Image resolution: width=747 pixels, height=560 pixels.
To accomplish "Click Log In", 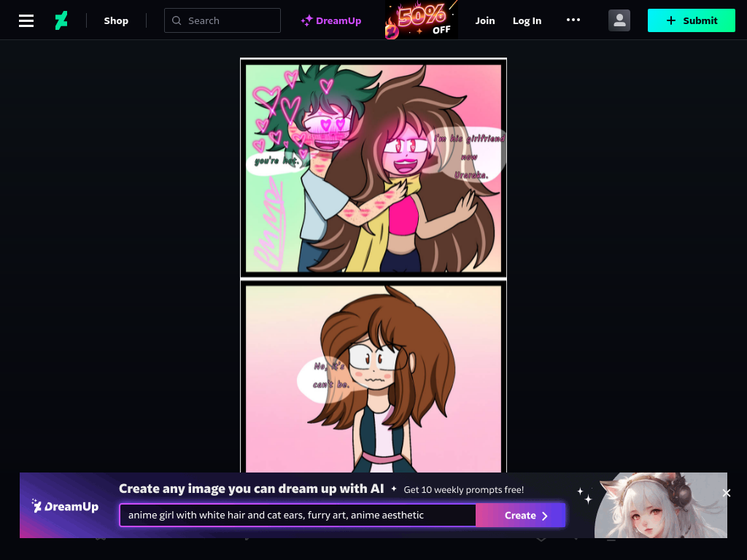I will tap(527, 20).
